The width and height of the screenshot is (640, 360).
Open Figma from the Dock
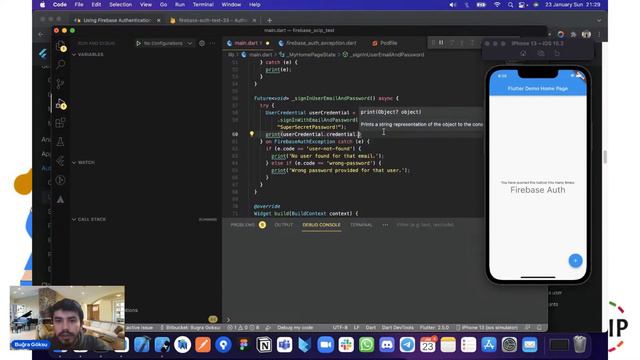244,345
